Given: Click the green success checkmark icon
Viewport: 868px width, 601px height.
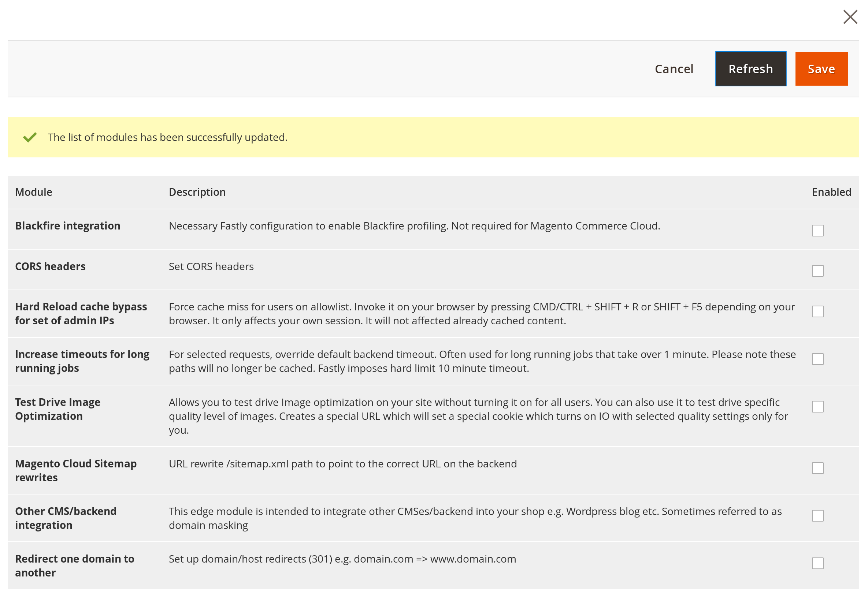Looking at the screenshot, I should (30, 138).
